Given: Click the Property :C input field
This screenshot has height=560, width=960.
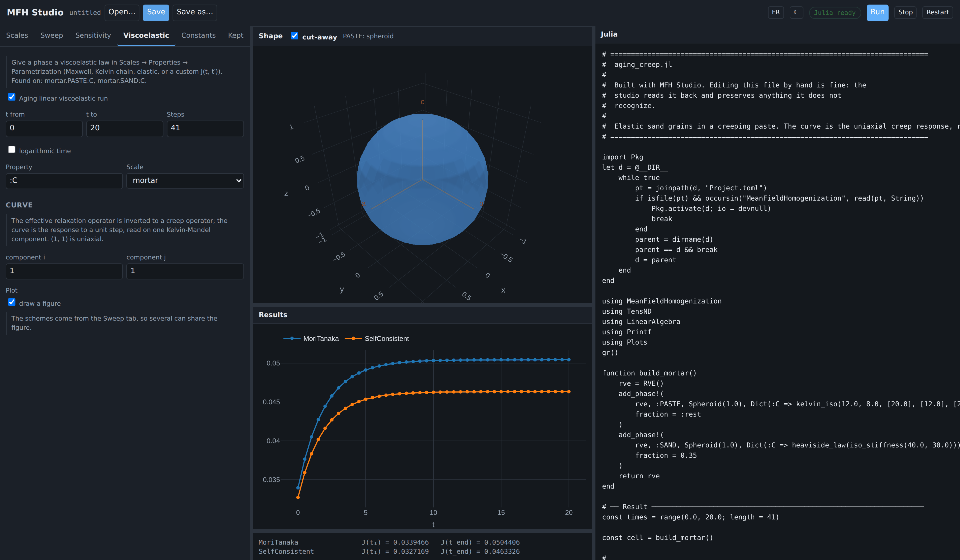Looking at the screenshot, I should click(x=64, y=181).
